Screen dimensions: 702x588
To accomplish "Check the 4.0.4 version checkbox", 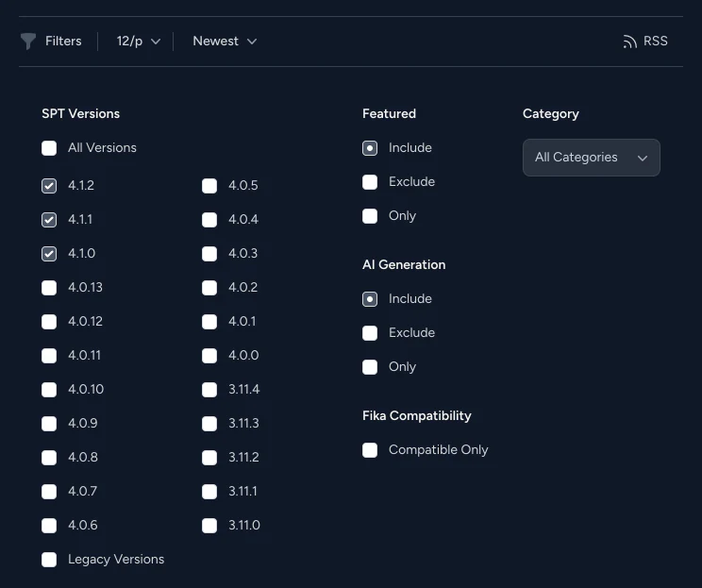I will [209, 220].
